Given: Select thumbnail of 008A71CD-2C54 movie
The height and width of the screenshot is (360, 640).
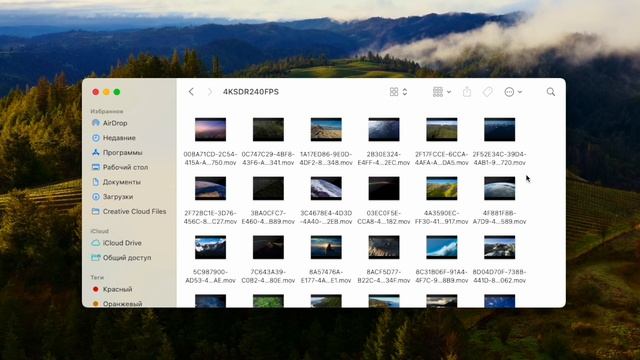Looking at the screenshot, I should coord(210,129).
